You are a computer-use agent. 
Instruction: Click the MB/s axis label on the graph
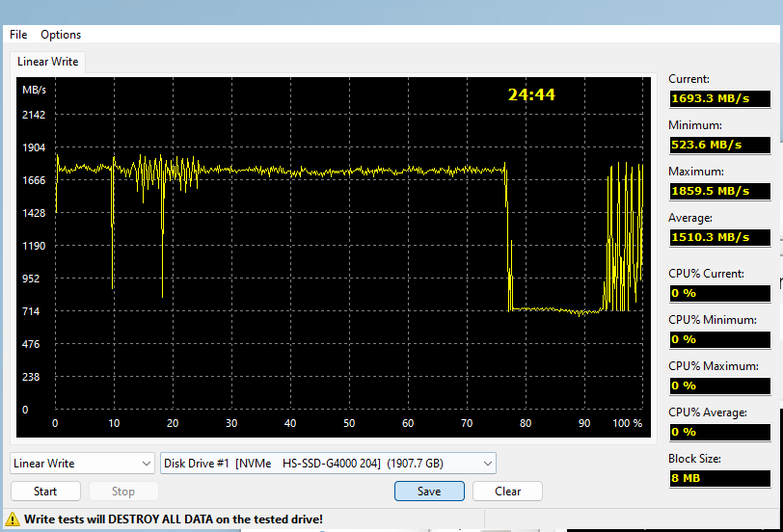tap(34, 90)
